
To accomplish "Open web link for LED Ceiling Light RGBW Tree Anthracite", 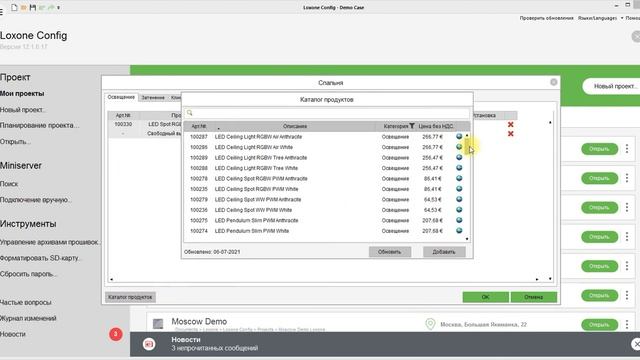I will (x=459, y=158).
